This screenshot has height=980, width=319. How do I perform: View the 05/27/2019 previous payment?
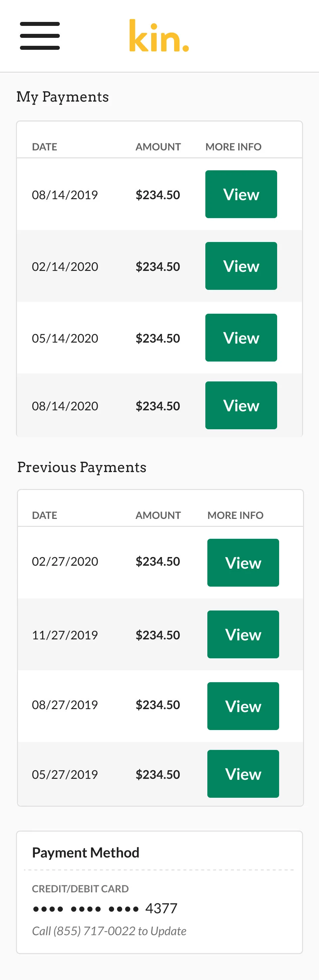coord(243,774)
